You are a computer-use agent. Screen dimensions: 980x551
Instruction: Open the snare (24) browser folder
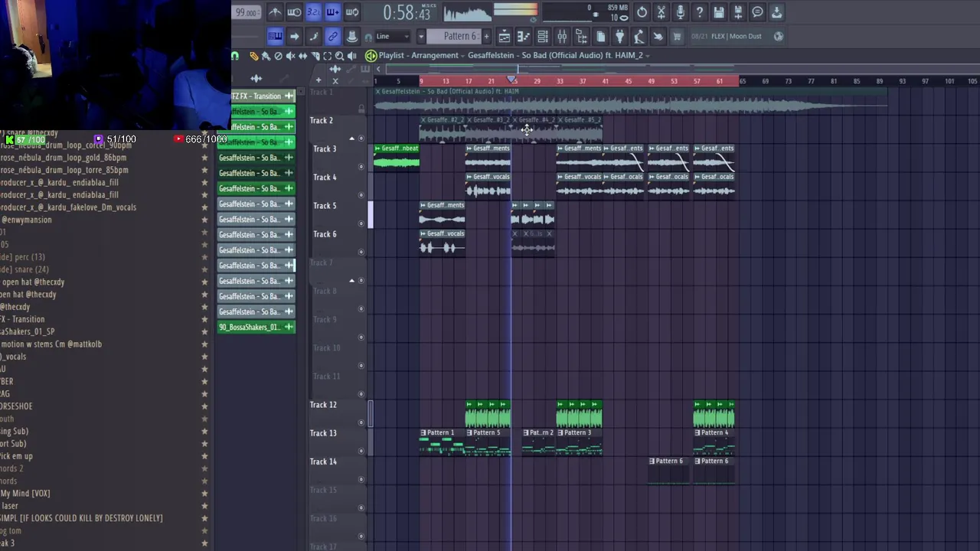click(x=25, y=269)
